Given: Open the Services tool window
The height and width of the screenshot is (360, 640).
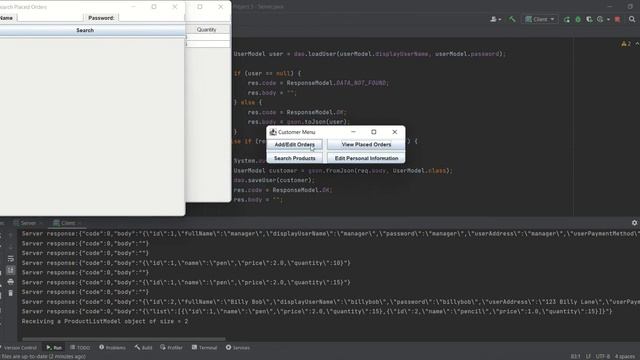Looking at the screenshot, I should pyautogui.click(x=238, y=348).
